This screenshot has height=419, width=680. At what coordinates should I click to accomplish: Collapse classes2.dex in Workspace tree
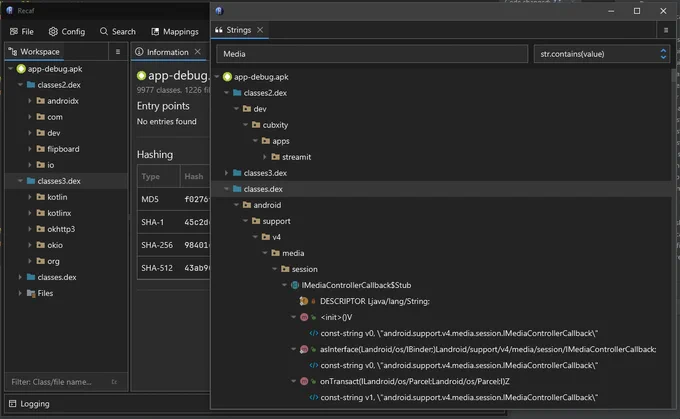[x=20, y=85]
